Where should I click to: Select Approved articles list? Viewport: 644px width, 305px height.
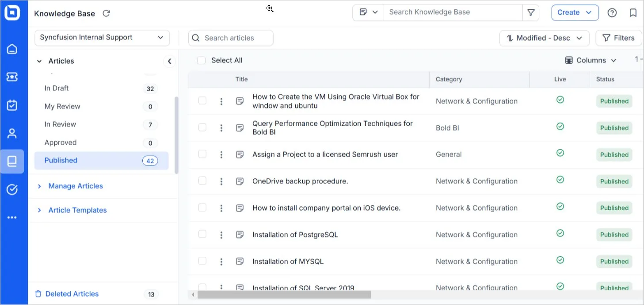tap(101, 143)
